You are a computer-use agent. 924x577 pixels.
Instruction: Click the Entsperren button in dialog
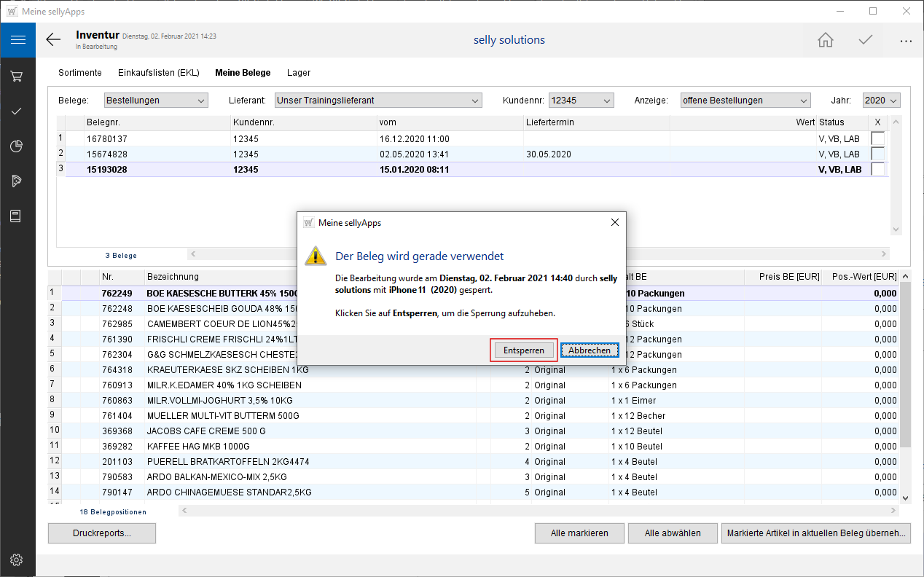(523, 350)
